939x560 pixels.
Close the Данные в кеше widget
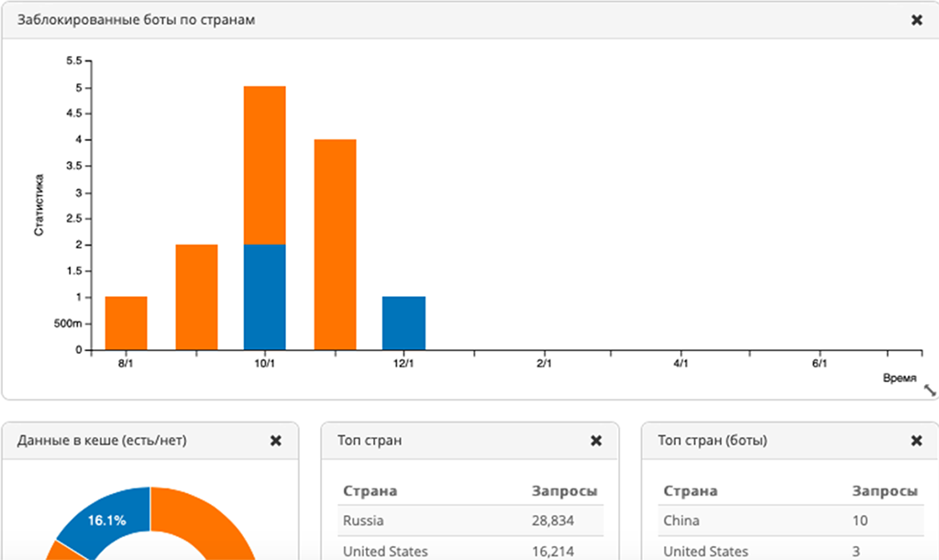[275, 441]
